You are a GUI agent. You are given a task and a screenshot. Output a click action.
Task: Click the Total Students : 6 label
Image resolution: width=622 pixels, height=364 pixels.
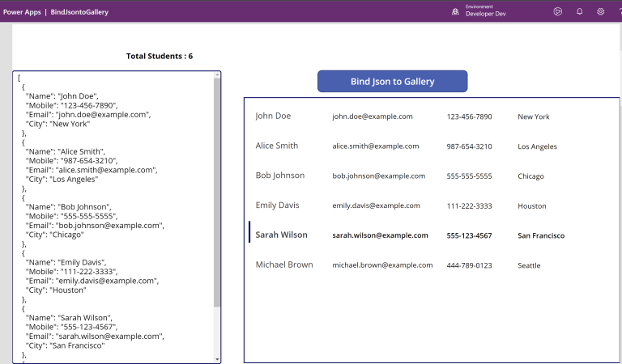pyautogui.click(x=160, y=57)
